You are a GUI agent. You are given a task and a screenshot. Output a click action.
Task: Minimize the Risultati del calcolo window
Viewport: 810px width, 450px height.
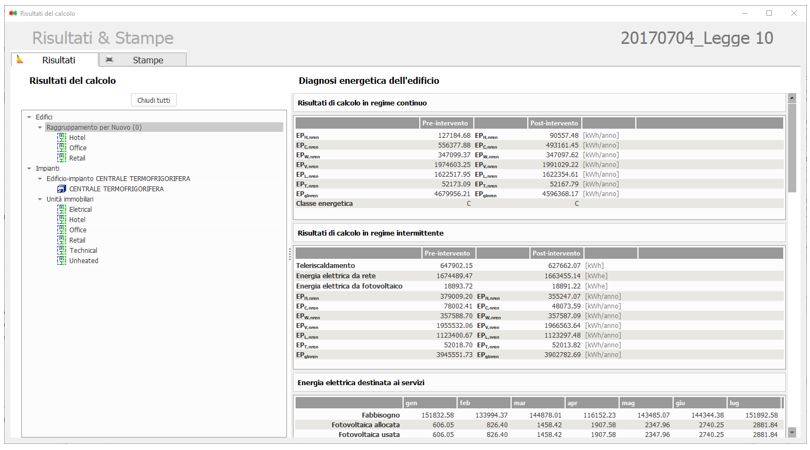tap(744, 13)
